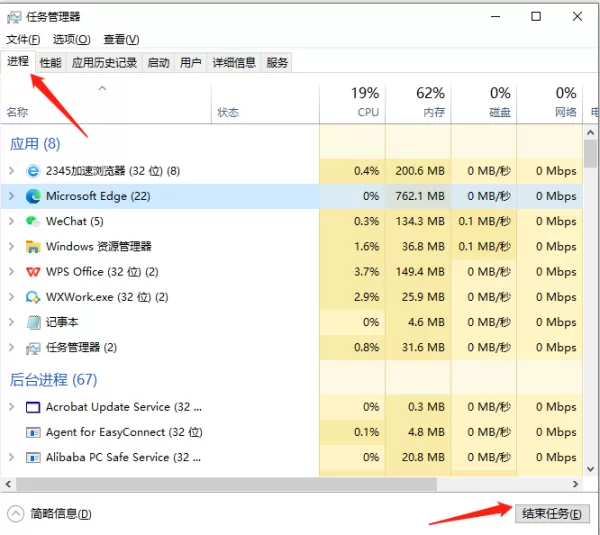The image size is (600, 535).
Task: Open the 选项(O) menu
Action: (x=72, y=39)
